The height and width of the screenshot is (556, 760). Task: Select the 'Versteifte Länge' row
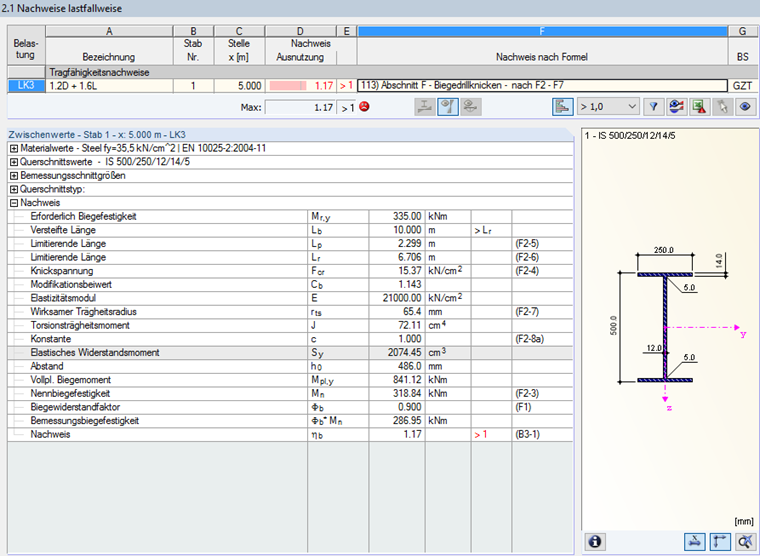pos(290,230)
